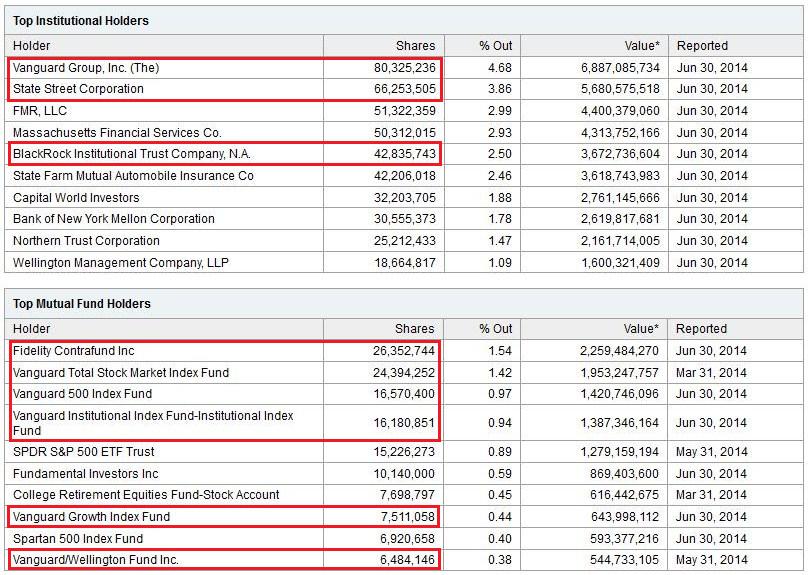
Task: Click BlackRock shares figure 42,835,743
Action: coord(405,154)
